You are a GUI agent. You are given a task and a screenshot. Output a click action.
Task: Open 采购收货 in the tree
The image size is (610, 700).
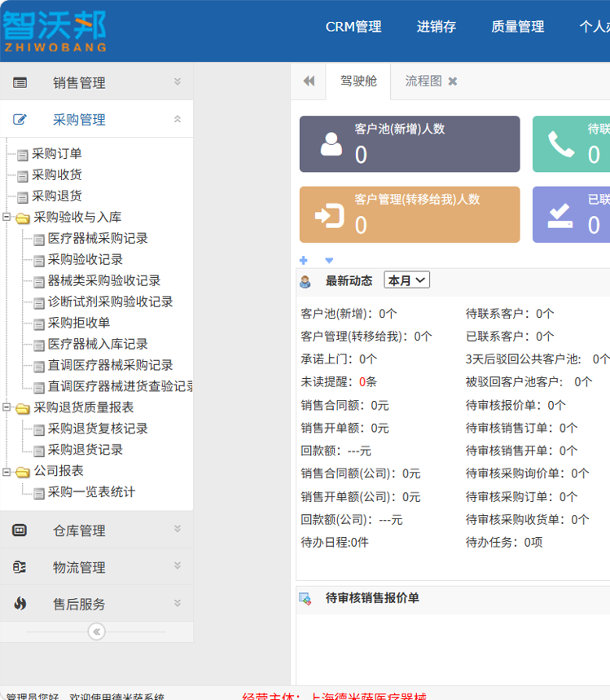coord(57,175)
